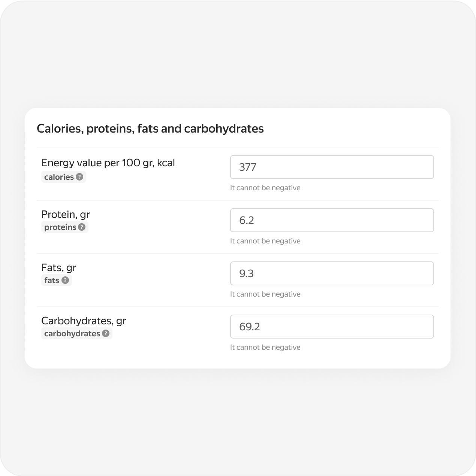Show help for the carbohydrates tag
476x476 pixels.
[x=106, y=333]
